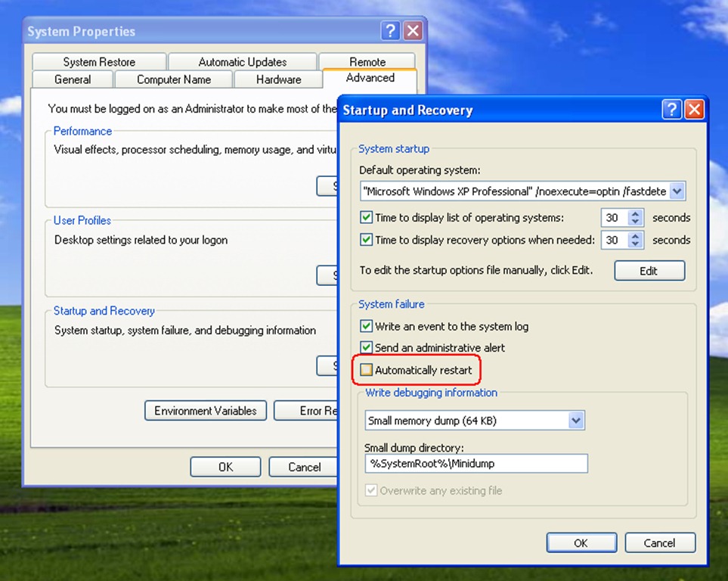
Task: Switch to the General tab
Action: pos(73,79)
